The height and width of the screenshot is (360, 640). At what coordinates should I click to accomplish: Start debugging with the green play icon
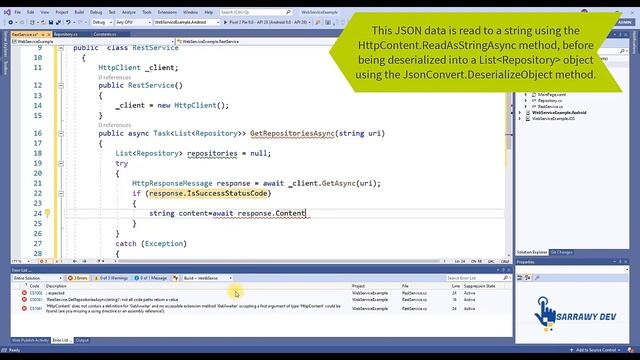(225, 22)
